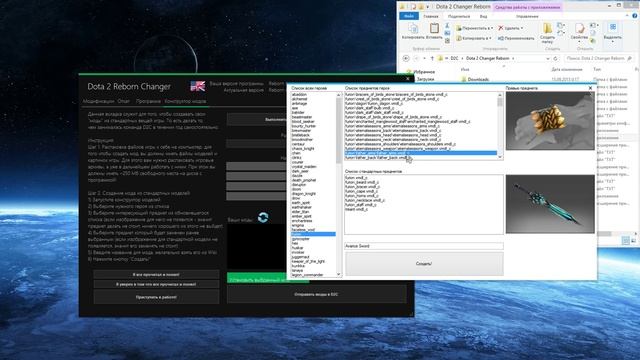Click the Explorer search box
The image size is (640, 360).
[599, 58]
